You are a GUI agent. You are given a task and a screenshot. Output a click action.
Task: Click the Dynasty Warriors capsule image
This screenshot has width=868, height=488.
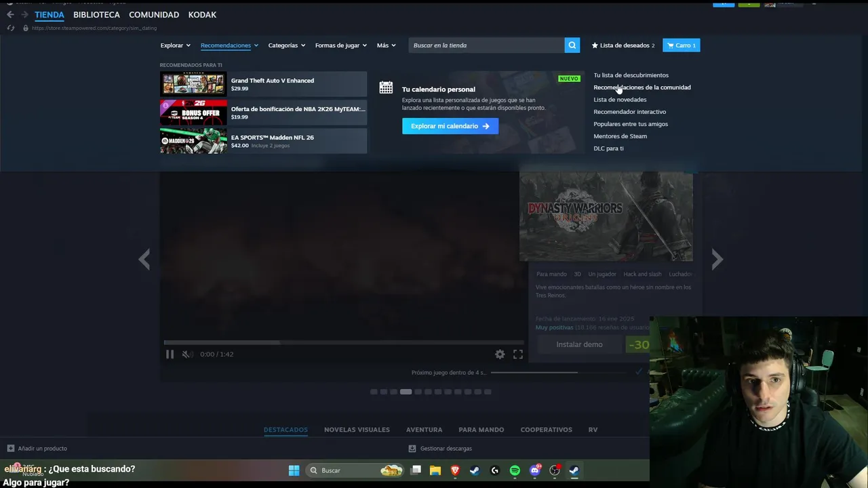coord(606,216)
